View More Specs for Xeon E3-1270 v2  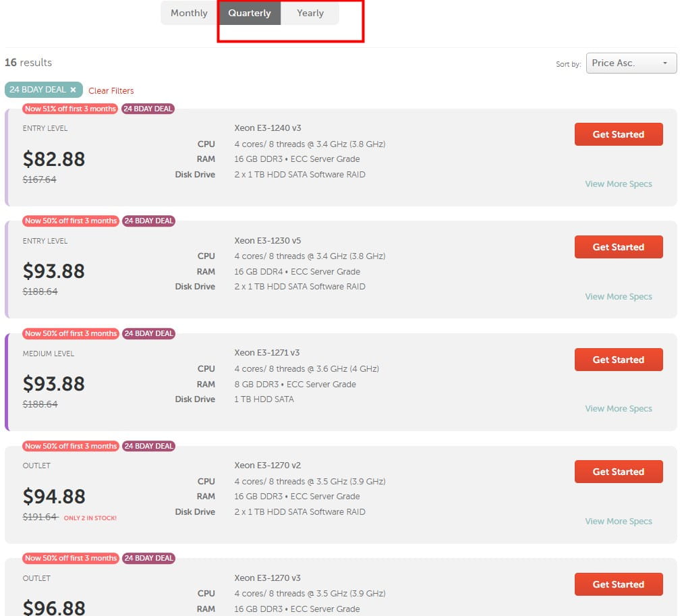618,522
